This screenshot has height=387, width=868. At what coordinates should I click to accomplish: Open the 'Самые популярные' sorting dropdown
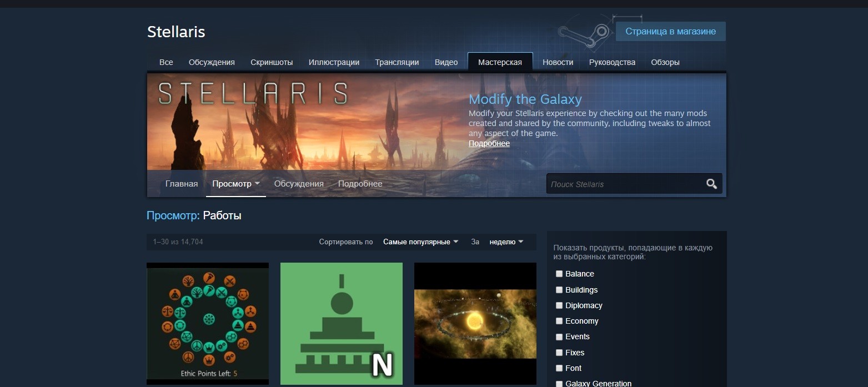[x=419, y=242]
